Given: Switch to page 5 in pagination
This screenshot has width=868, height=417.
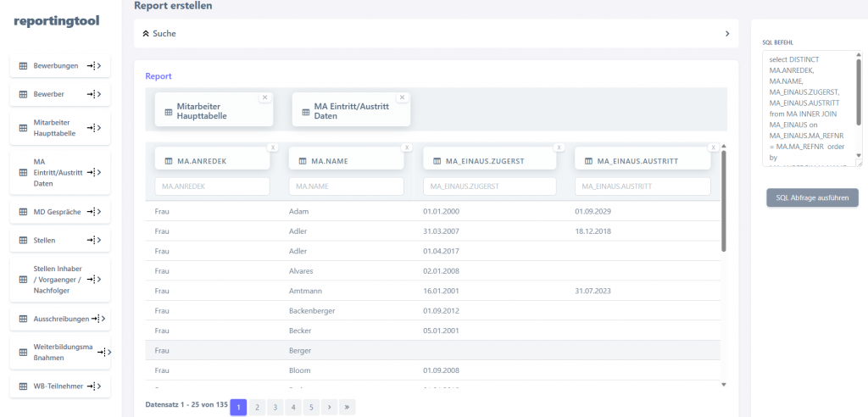Looking at the screenshot, I should click(311, 407).
